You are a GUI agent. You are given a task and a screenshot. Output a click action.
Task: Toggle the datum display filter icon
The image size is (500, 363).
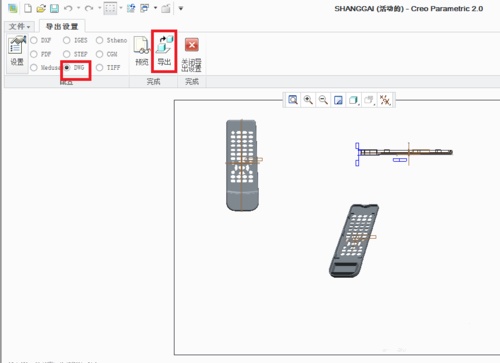pyautogui.click(x=385, y=100)
